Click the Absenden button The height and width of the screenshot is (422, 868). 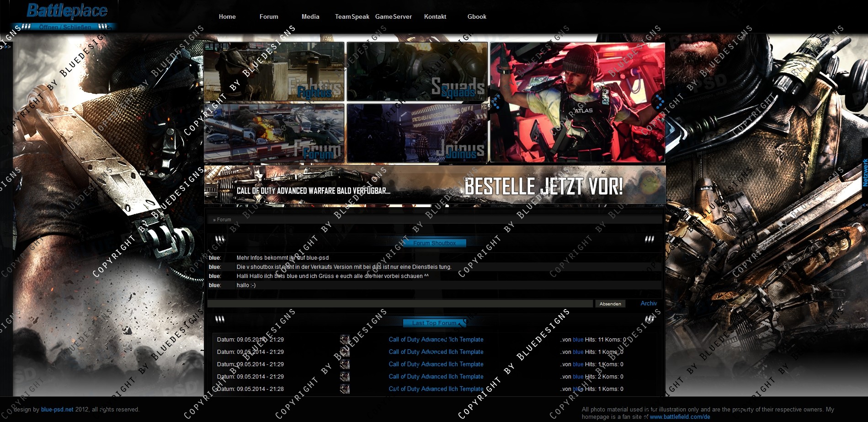610,304
